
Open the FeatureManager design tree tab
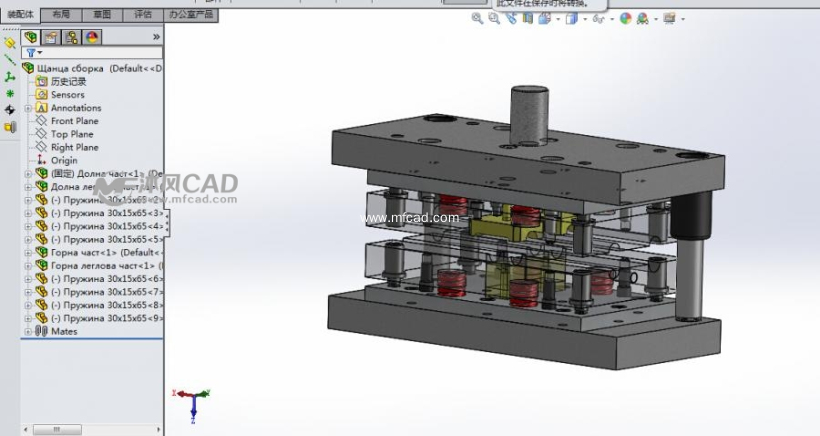(30, 37)
